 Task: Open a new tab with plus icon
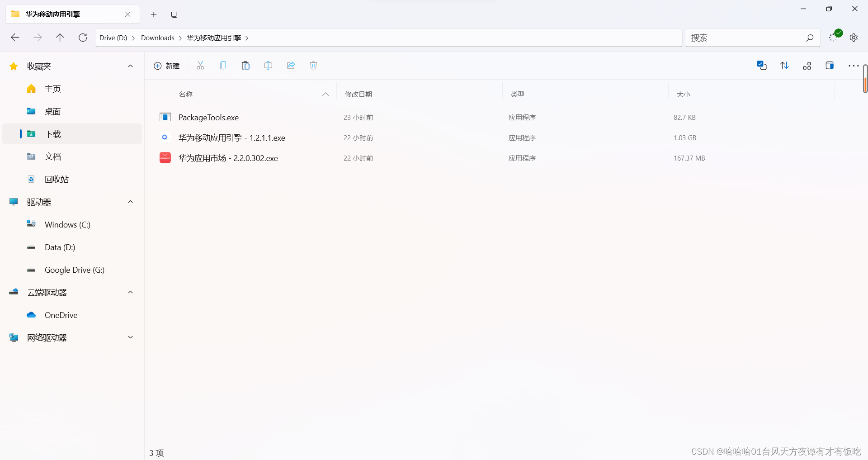154,14
